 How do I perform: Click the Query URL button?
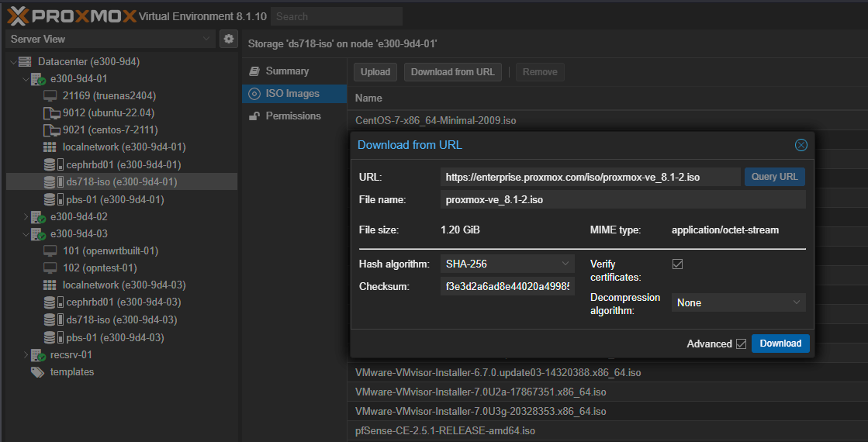point(774,177)
